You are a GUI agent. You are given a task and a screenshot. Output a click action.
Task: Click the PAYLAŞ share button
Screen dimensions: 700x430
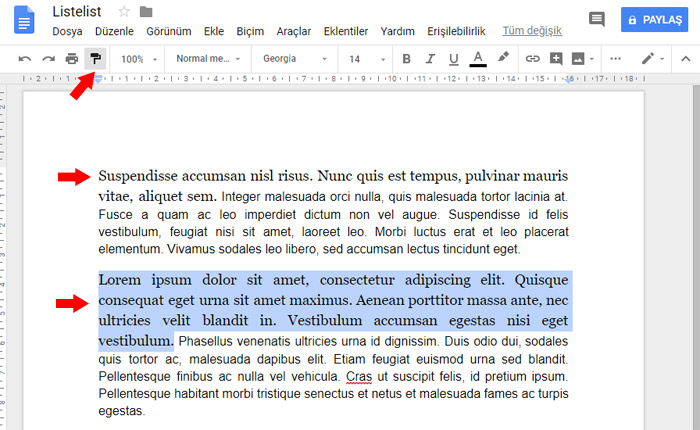point(654,19)
